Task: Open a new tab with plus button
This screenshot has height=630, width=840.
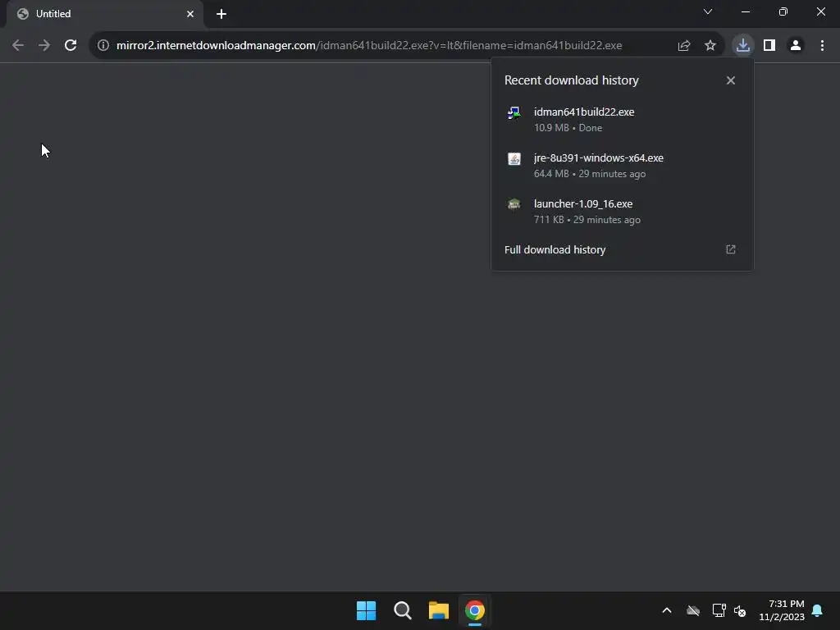Action: click(x=221, y=14)
